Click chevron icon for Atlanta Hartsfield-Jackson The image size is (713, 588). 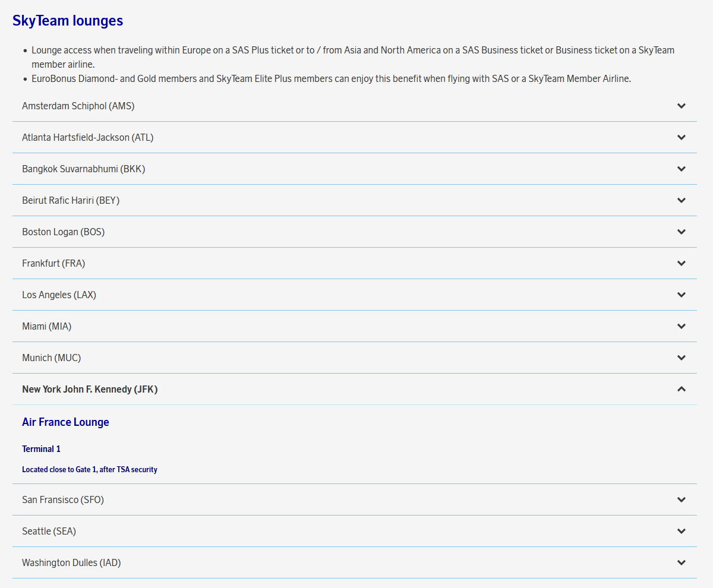[681, 137]
